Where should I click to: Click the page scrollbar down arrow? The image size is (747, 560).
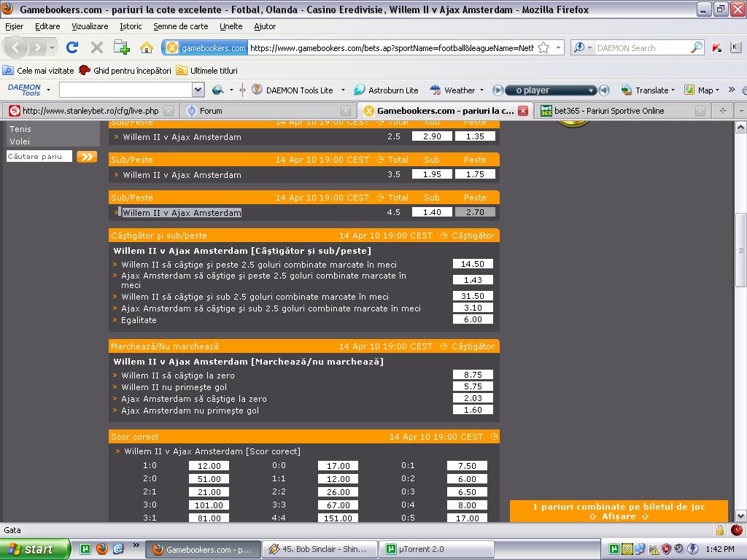click(740, 516)
